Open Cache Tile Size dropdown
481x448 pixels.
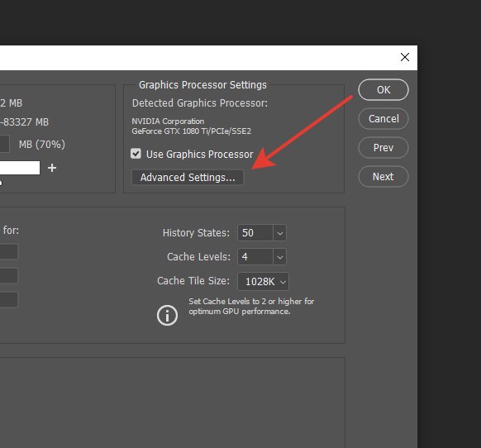point(263,281)
